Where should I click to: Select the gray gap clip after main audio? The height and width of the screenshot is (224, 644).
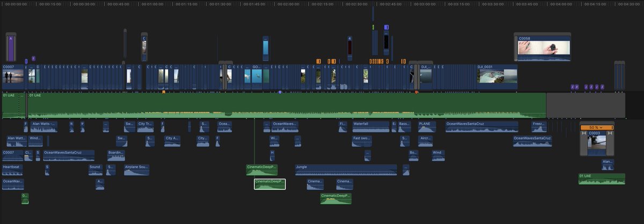point(586,105)
